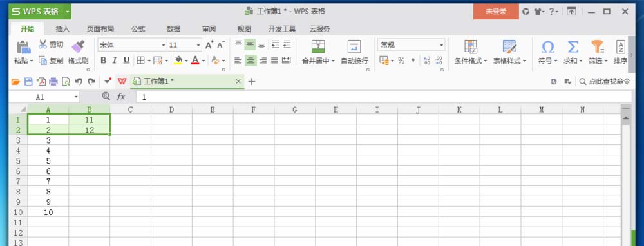The height and width of the screenshot is (246, 644).
Task: Click the currency format icon
Action: coord(384,61)
